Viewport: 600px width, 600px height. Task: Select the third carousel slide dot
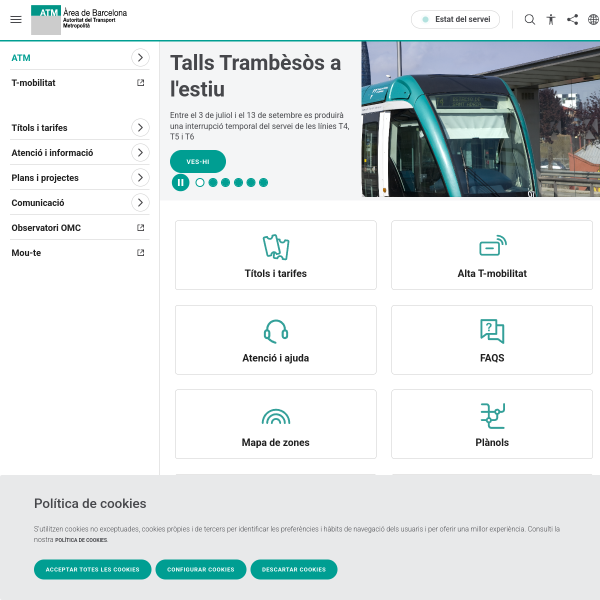pos(225,183)
